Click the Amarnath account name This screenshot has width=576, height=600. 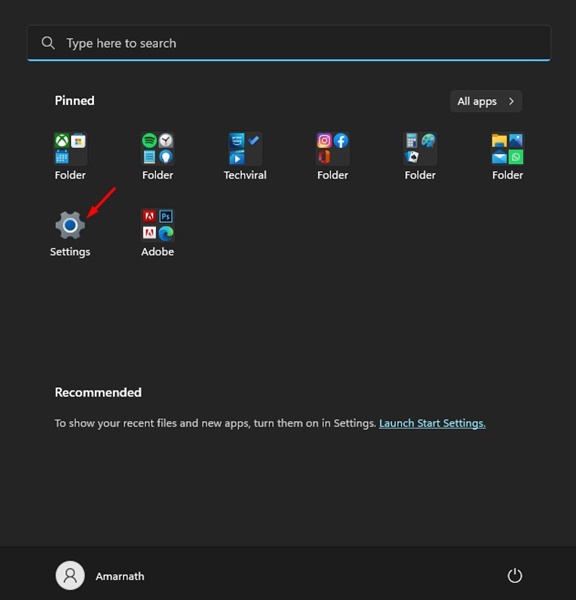(120, 576)
